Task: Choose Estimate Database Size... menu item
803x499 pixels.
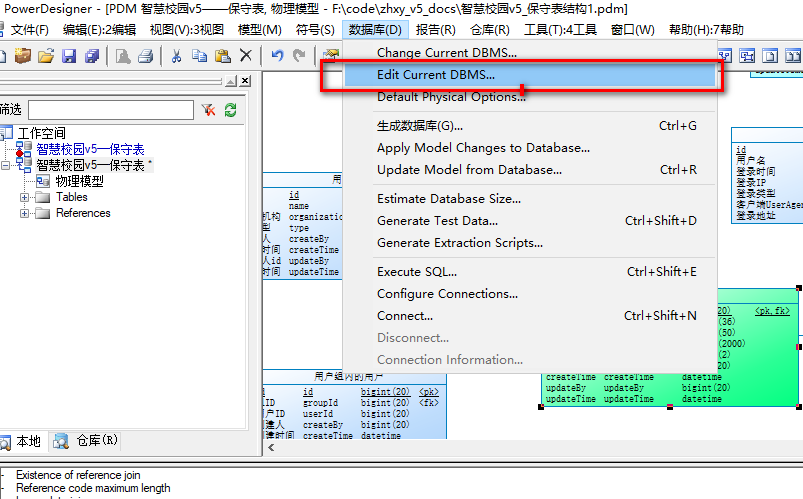Action: click(530, 199)
